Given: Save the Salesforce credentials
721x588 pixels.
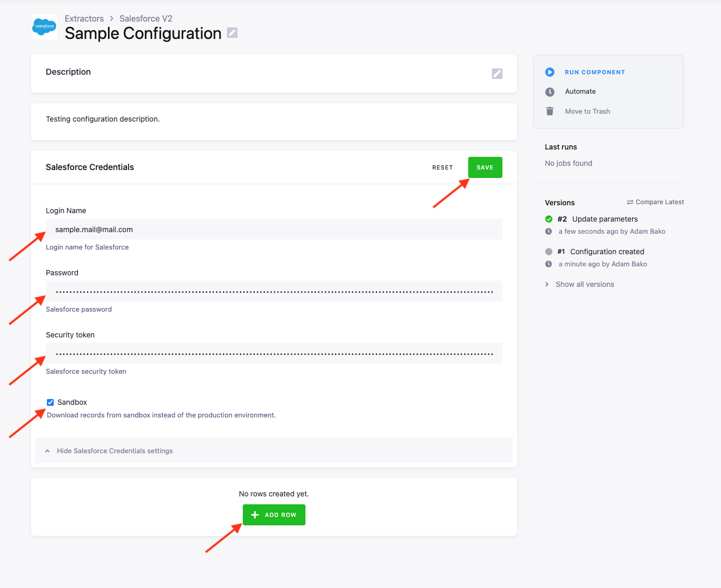Looking at the screenshot, I should coord(485,167).
